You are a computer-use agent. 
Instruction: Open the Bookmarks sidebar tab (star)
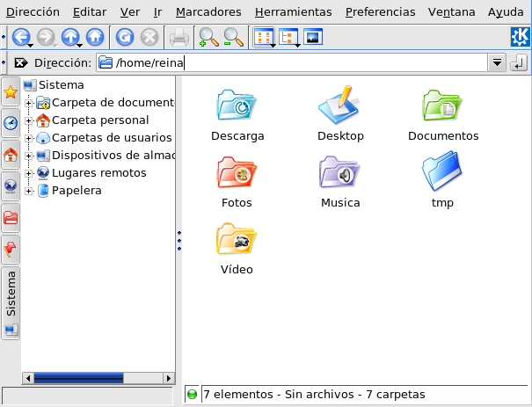point(11,91)
